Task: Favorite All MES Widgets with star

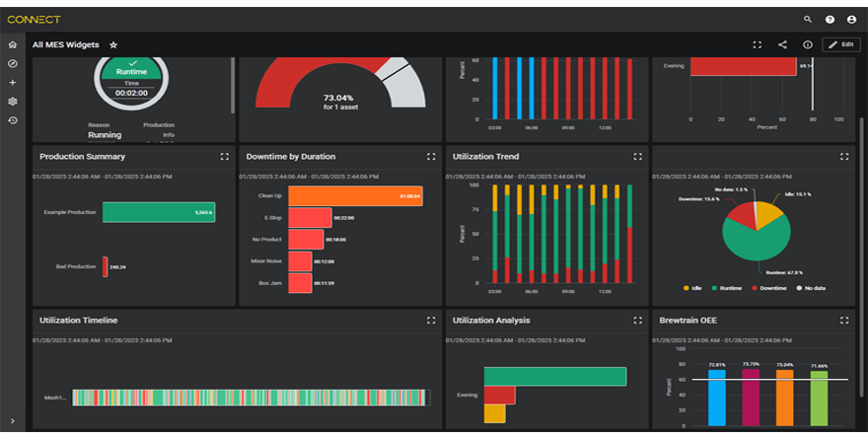Action: click(x=113, y=45)
